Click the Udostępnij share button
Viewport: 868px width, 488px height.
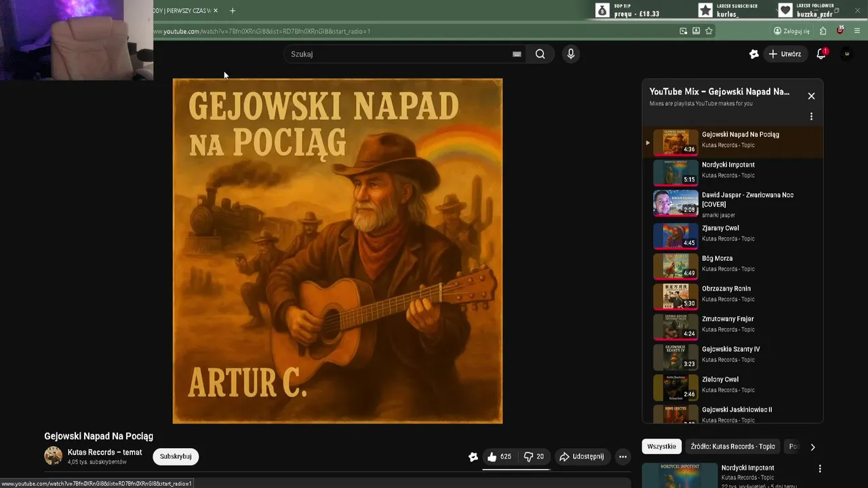click(x=581, y=457)
